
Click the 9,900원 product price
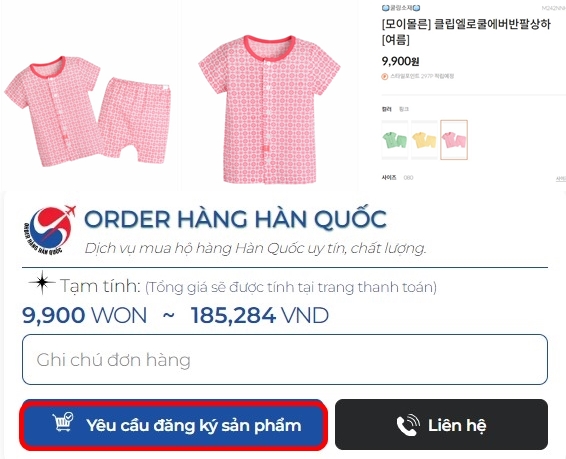click(x=400, y=61)
